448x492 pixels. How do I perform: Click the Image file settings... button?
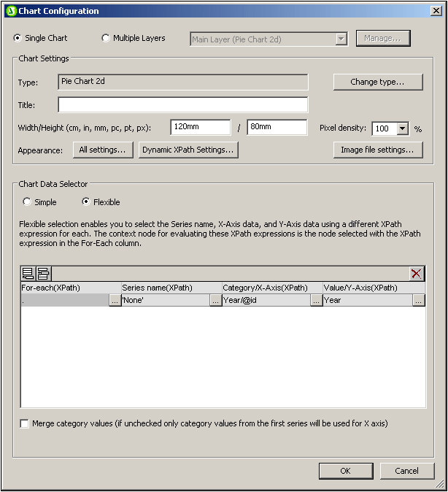[x=378, y=150]
